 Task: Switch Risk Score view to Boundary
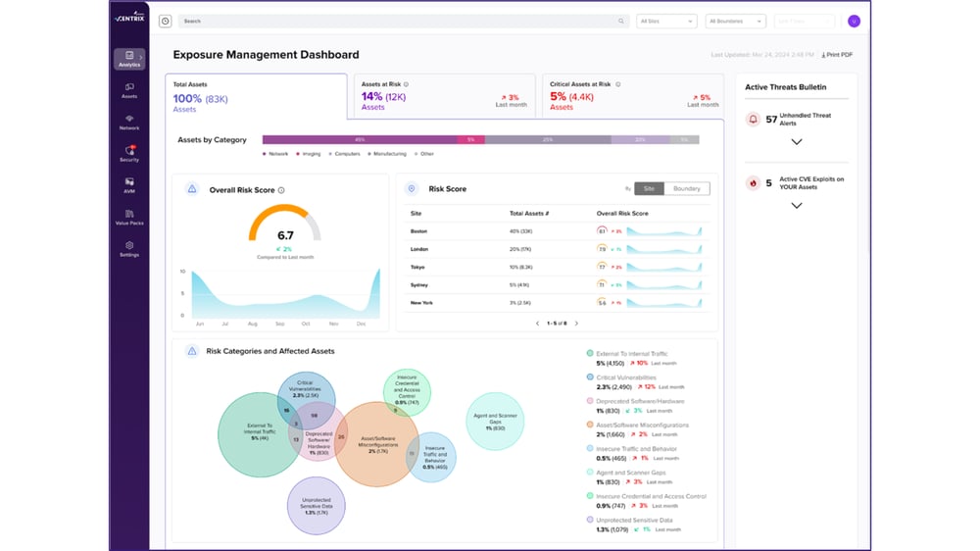point(686,188)
